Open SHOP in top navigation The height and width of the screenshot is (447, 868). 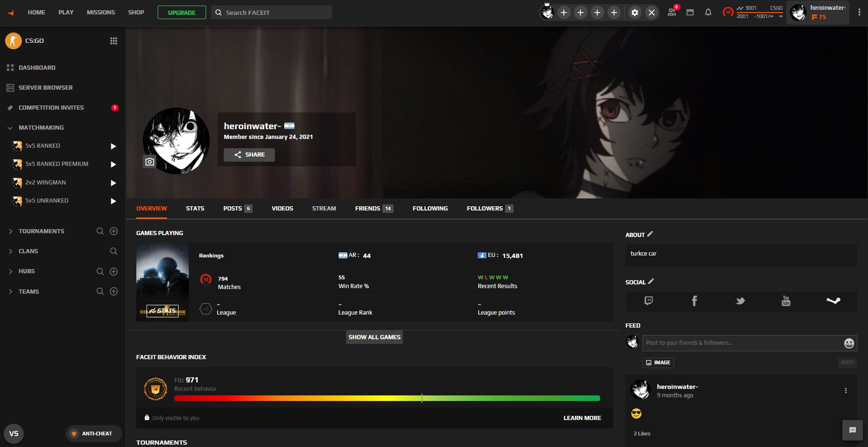pyautogui.click(x=136, y=13)
